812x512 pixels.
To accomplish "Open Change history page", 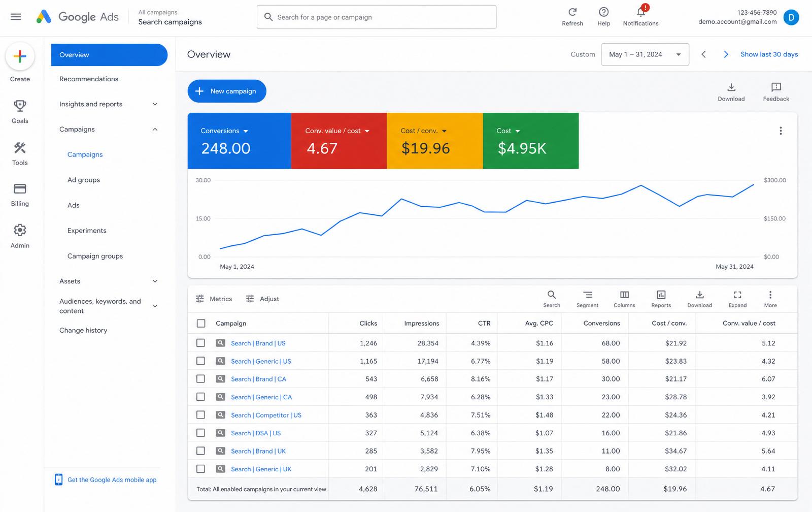I will click(x=83, y=330).
